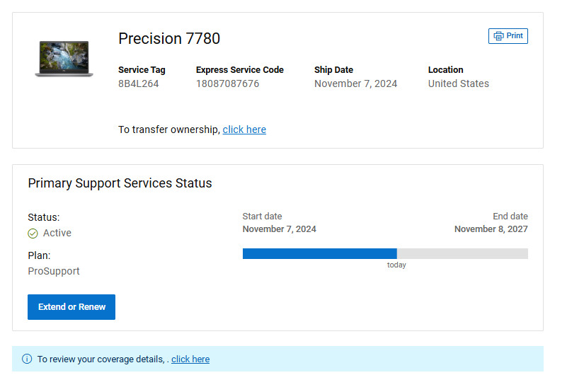Click the printer icon in Print button

(498, 36)
